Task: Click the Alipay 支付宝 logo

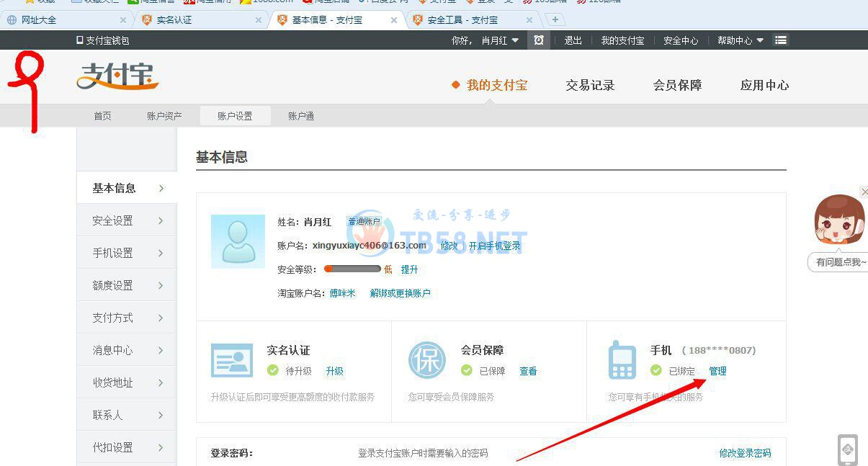Action: click(117, 76)
